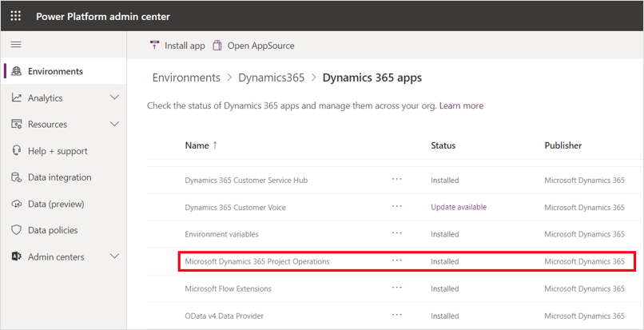Open Environments in the sidebar

[64, 71]
